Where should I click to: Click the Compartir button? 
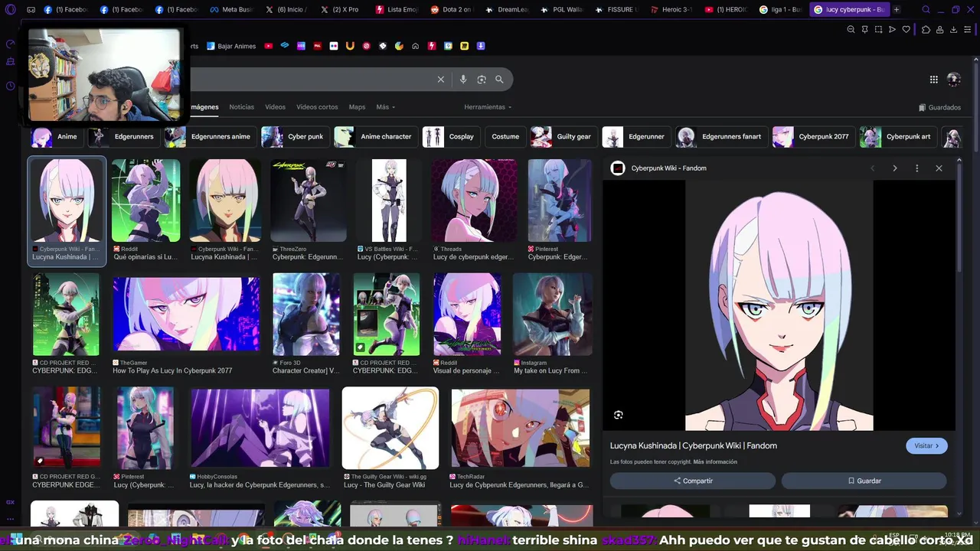coord(693,481)
